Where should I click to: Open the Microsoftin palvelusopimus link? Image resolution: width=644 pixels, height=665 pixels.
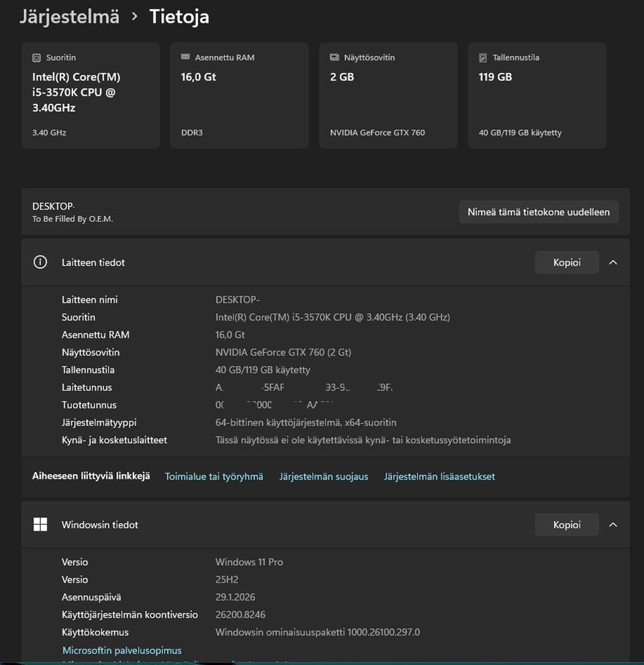pyautogui.click(x=122, y=650)
